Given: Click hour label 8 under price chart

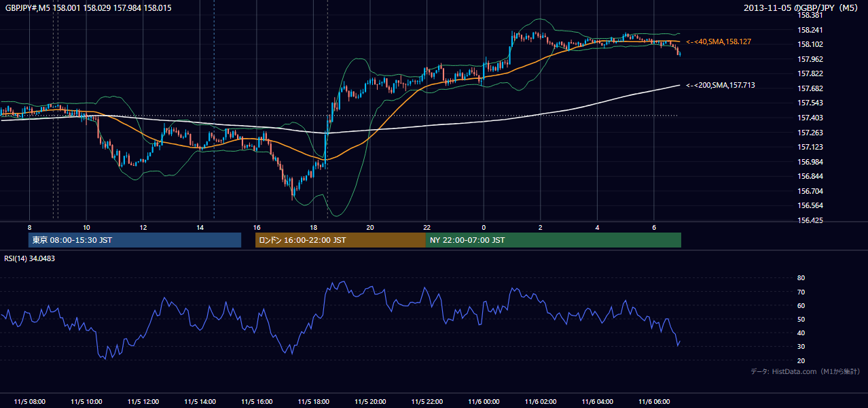Looking at the screenshot, I should pos(29,227).
